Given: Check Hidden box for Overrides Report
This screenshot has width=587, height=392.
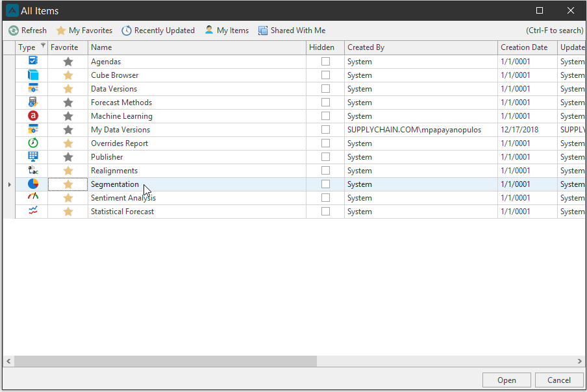Looking at the screenshot, I should click(326, 143).
